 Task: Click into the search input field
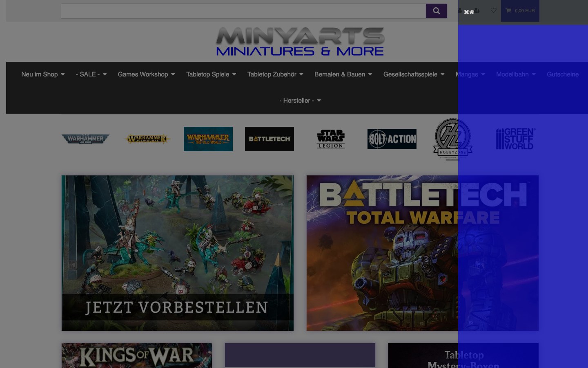(243, 11)
